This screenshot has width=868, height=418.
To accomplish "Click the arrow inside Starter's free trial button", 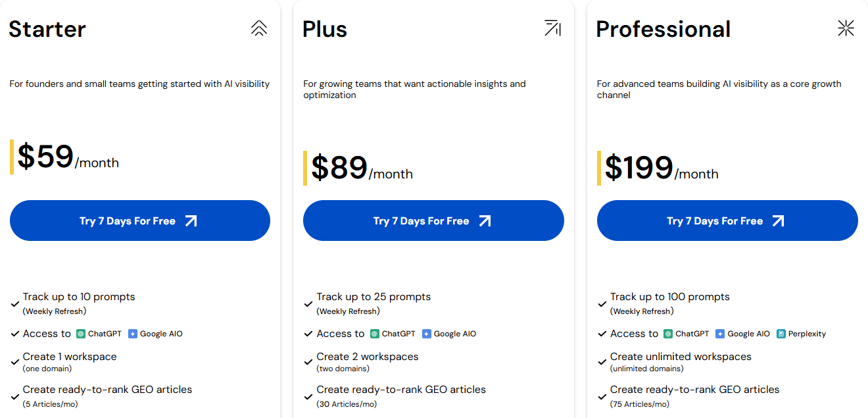I will tap(191, 221).
